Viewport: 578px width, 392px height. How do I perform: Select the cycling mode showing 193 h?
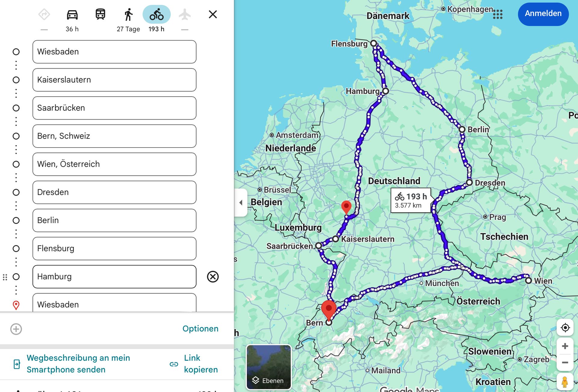coord(157,14)
